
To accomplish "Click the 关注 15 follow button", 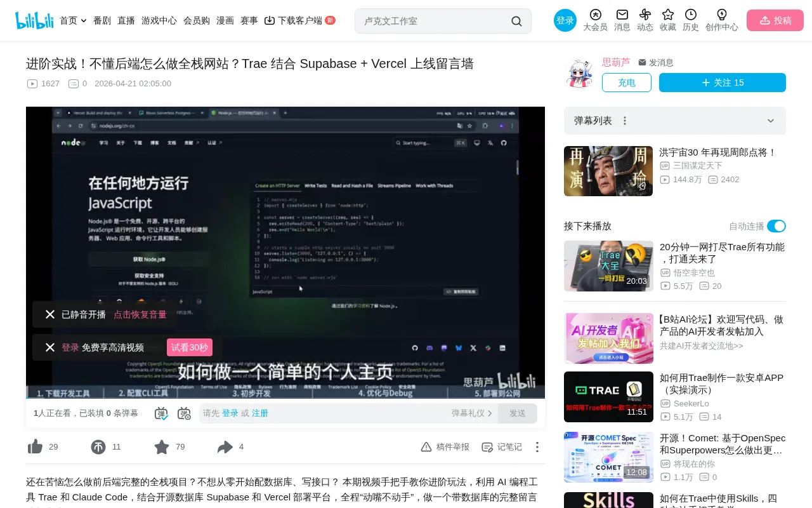I will (723, 83).
